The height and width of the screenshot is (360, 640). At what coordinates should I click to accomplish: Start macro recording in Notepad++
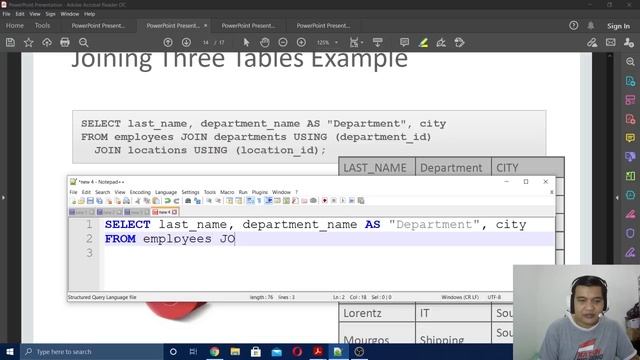[324, 200]
